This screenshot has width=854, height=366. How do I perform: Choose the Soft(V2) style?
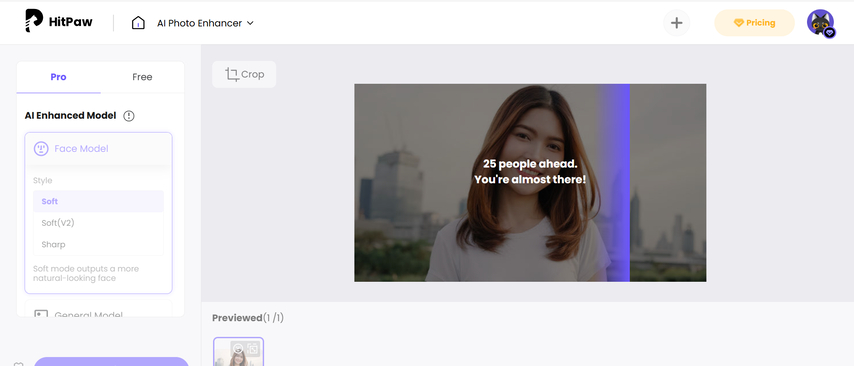[99, 223]
